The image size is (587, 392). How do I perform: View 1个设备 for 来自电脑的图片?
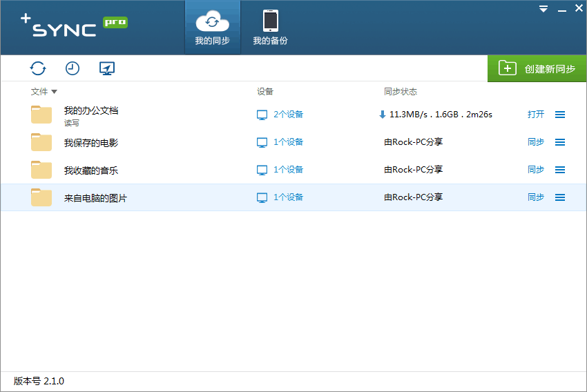pos(280,197)
